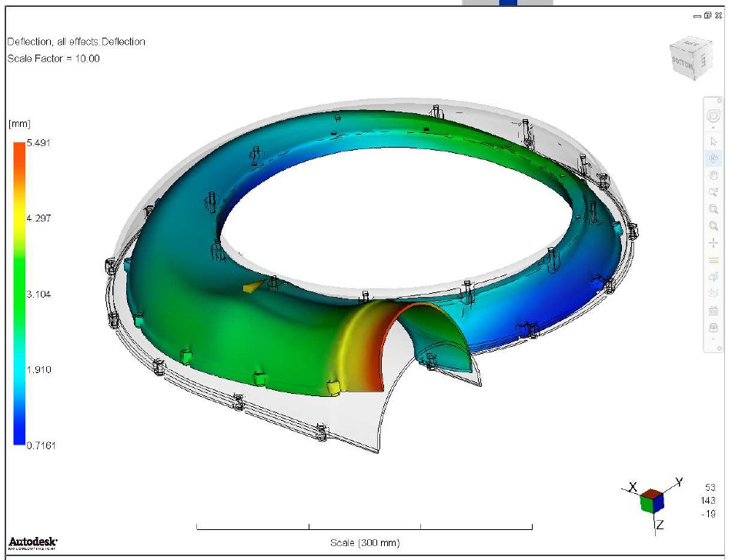The image size is (732, 560).
Task: Click the Deflection, all effects title text
Action: 76,42
